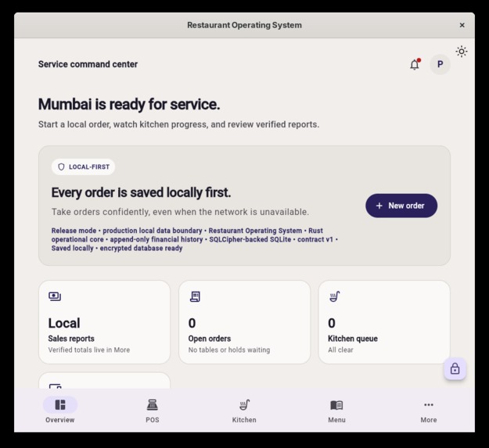The width and height of the screenshot is (489, 448).
Task: Switch to the POS tab
Action: pyautogui.click(x=153, y=411)
